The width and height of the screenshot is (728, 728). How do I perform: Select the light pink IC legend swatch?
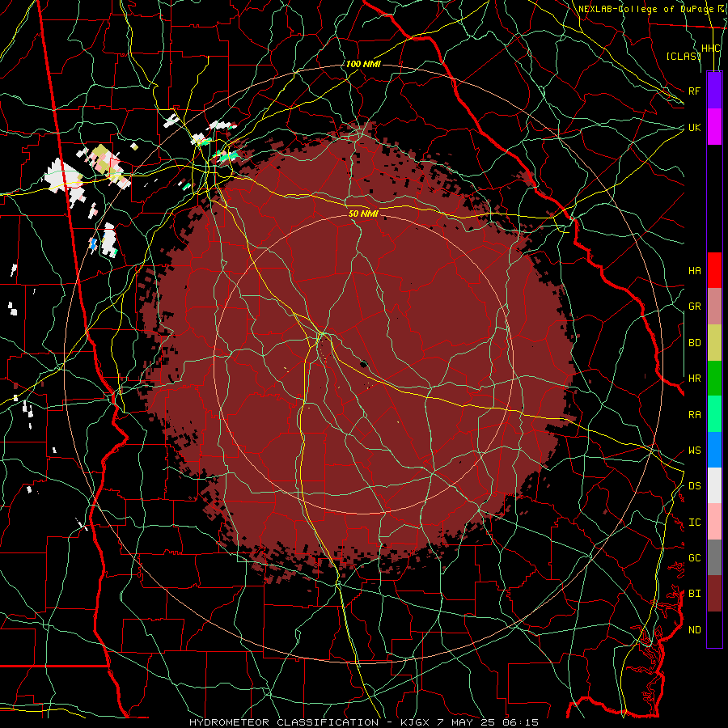[x=714, y=522]
